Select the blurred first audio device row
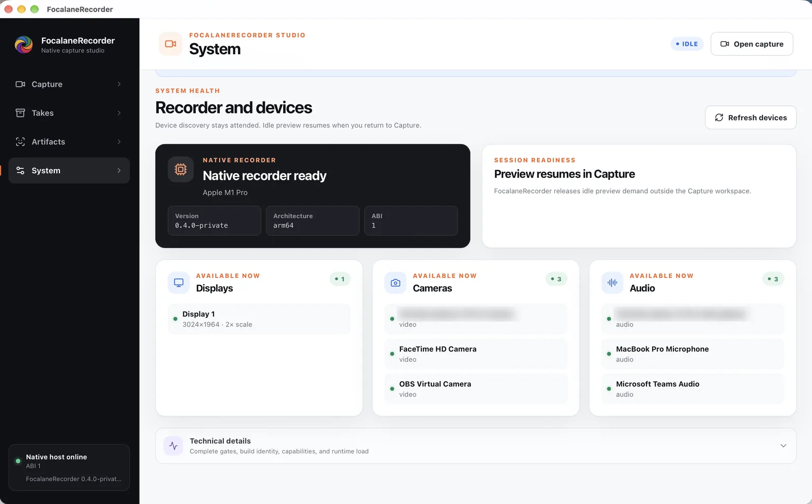The height and width of the screenshot is (504, 812). pyautogui.click(x=693, y=319)
